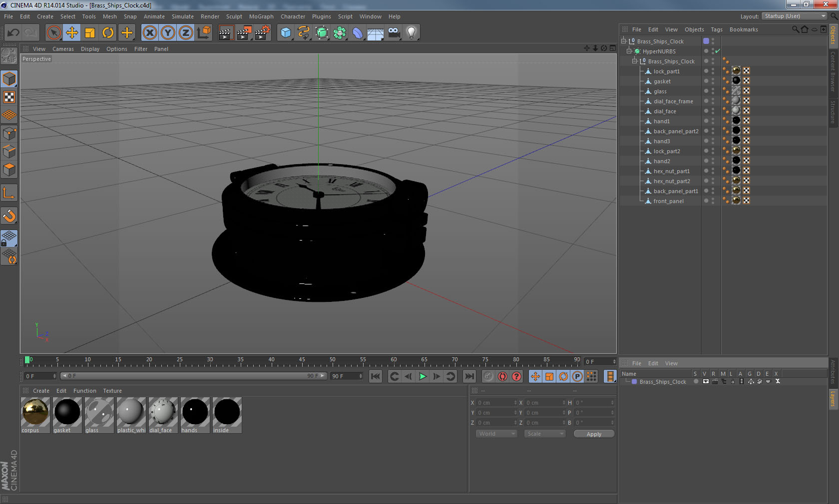Viewport: 839px width, 504px height.
Task: Toggle visibility dots of glass object
Action: click(x=713, y=91)
